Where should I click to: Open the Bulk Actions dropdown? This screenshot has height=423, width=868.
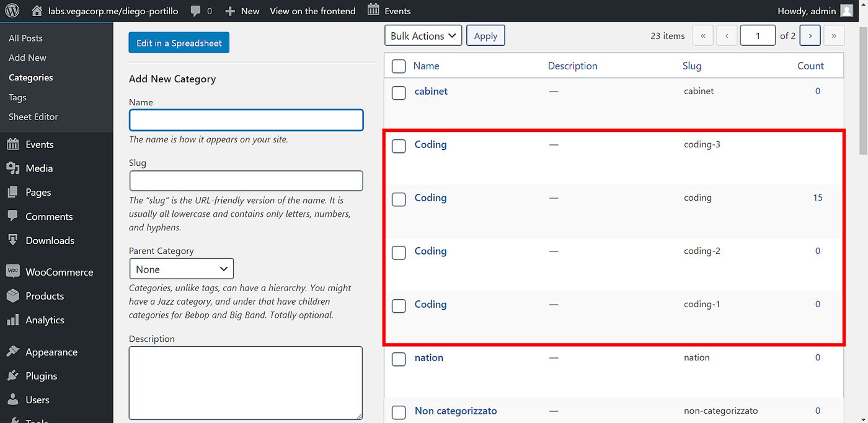pos(423,35)
